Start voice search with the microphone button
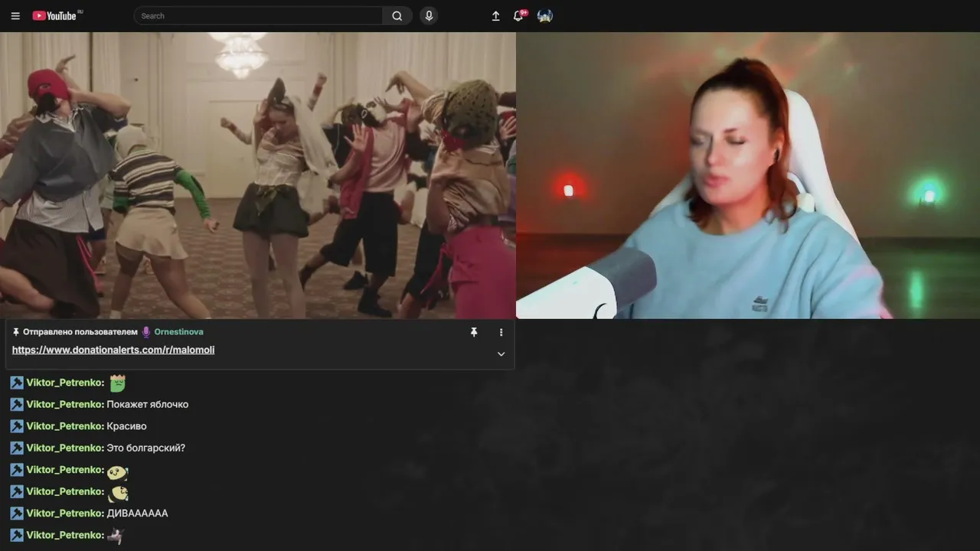This screenshot has height=551, width=980. pos(429,16)
